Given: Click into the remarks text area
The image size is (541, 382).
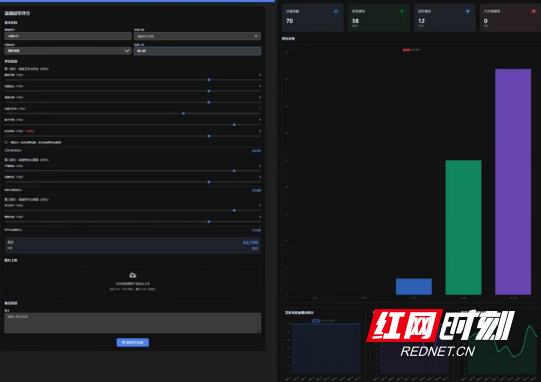Looking at the screenshot, I should coord(132,323).
